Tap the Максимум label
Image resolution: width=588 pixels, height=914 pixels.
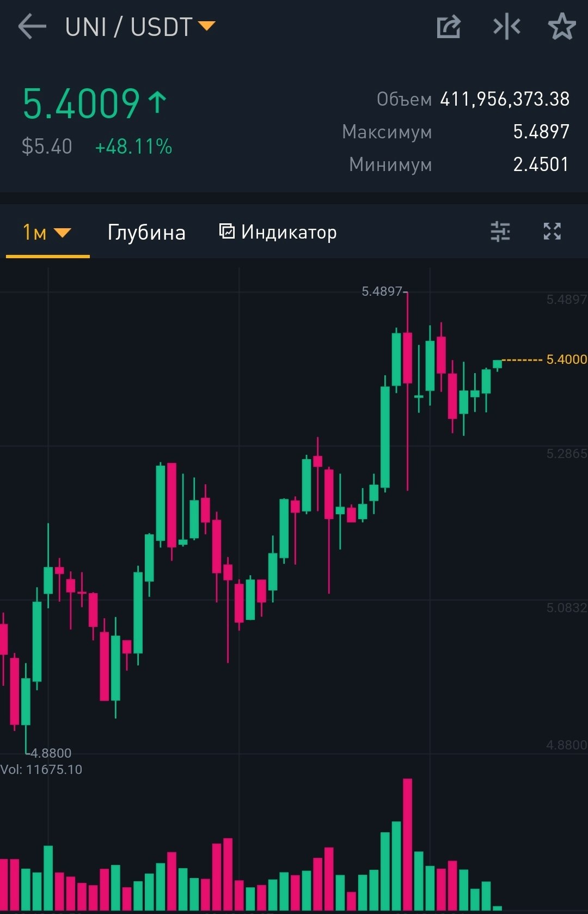coord(387,132)
